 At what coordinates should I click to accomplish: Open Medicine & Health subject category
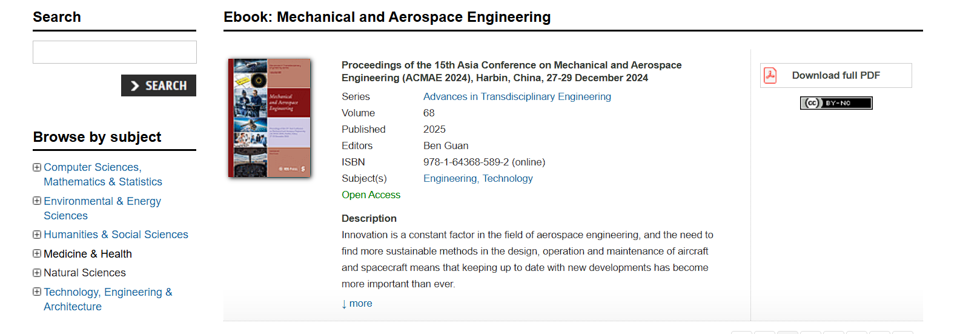coord(88,254)
